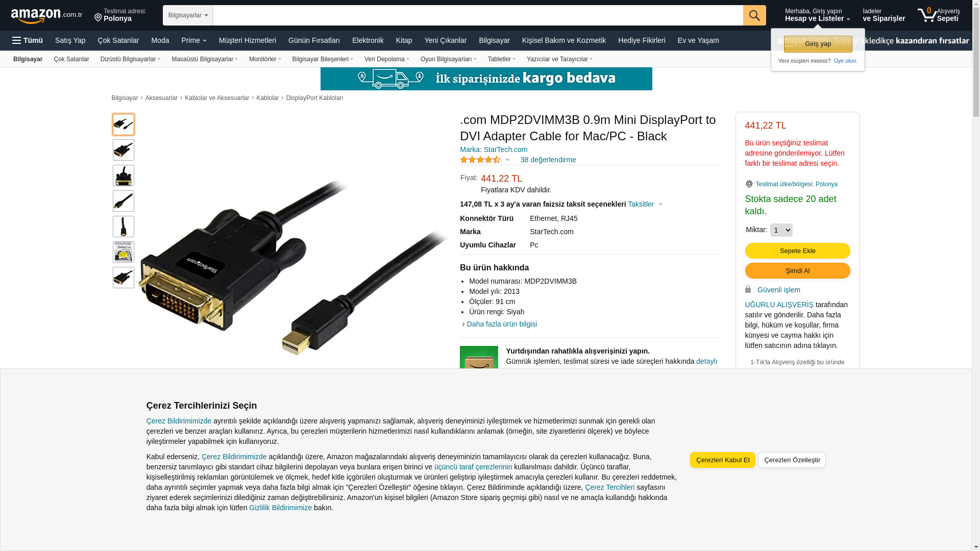Click the Teslimat ülke/bölgesi location icon
The height and width of the screenshot is (551, 980).
749,184
